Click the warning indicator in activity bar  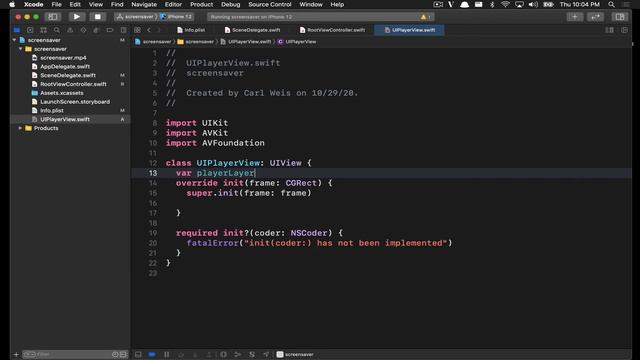coord(425,17)
